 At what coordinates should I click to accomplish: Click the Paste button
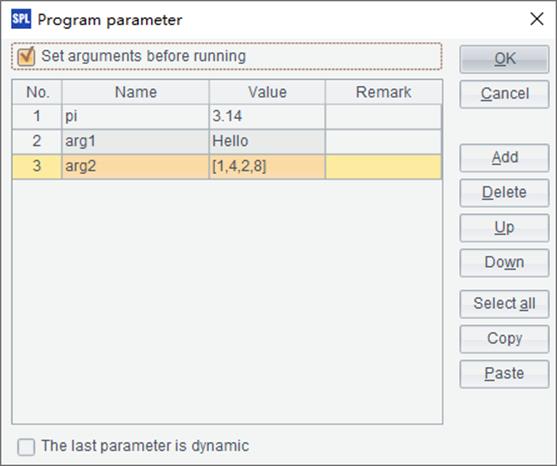[x=504, y=374]
